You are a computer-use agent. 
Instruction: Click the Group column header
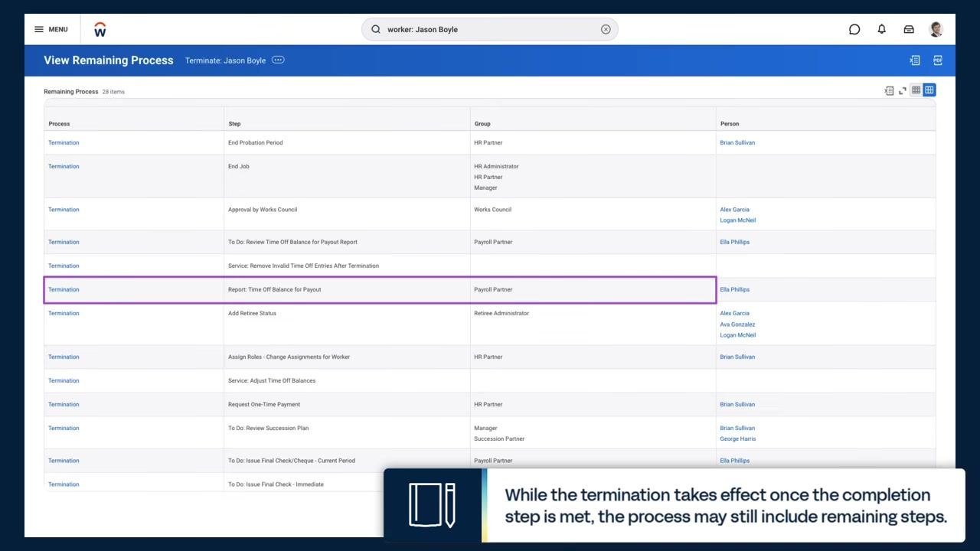click(482, 123)
